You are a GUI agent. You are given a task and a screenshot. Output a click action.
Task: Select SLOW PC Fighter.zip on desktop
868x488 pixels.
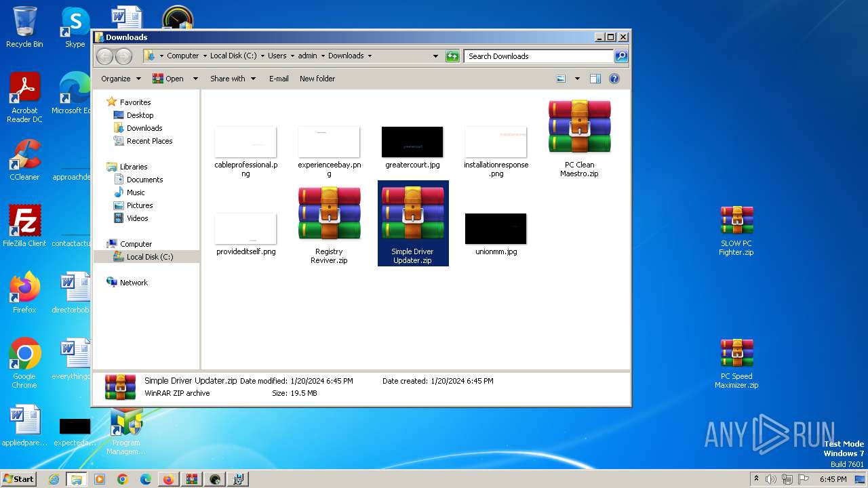click(x=736, y=231)
